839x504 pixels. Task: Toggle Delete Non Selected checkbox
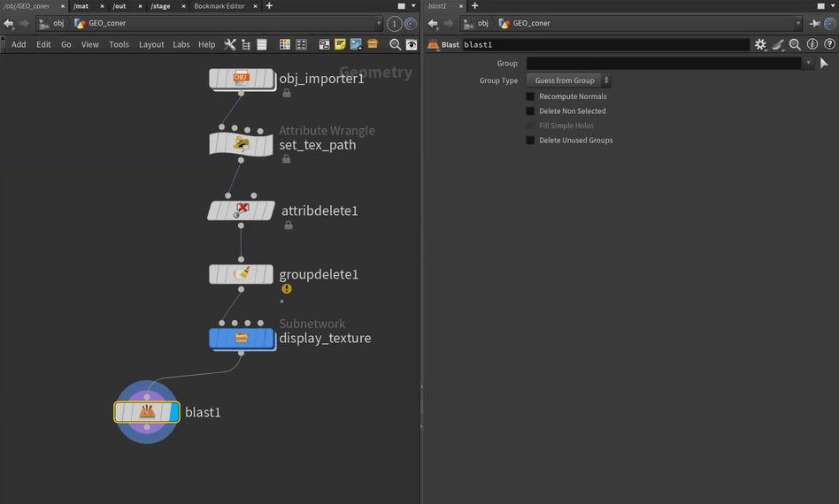point(531,111)
